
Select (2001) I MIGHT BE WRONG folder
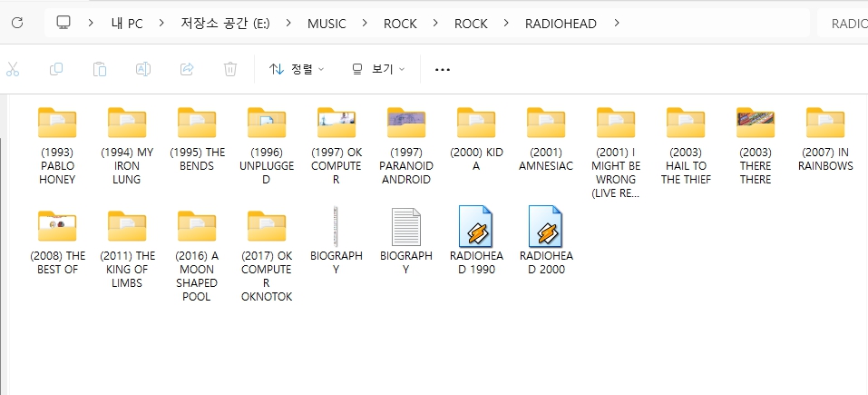(x=616, y=153)
